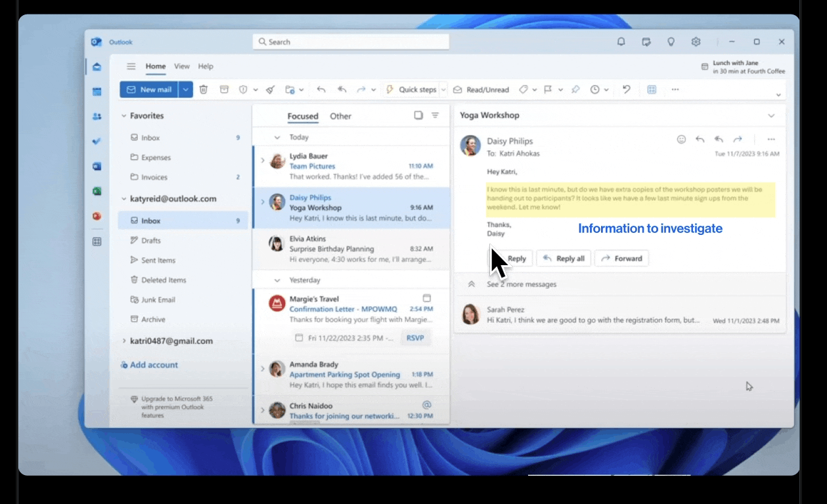
Task: Collapse the katyreid@outlook.com account
Action: (x=123, y=199)
